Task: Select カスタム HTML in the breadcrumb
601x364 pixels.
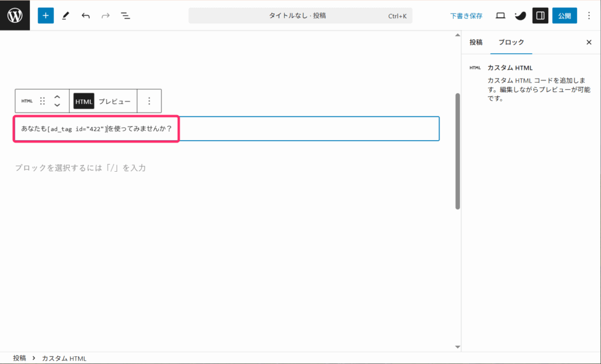Action: click(x=64, y=358)
